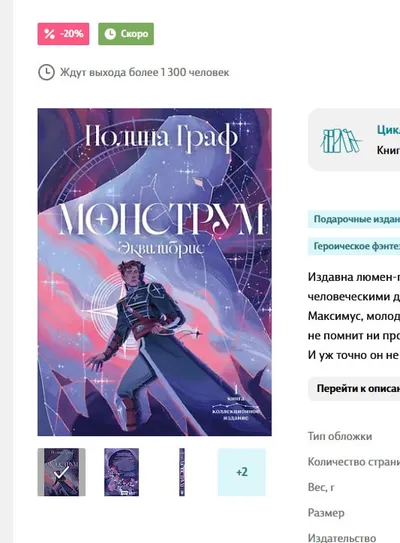Click the -20% discount badge
The height and width of the screenshot is (543, 400).
(x=63, y=34)
